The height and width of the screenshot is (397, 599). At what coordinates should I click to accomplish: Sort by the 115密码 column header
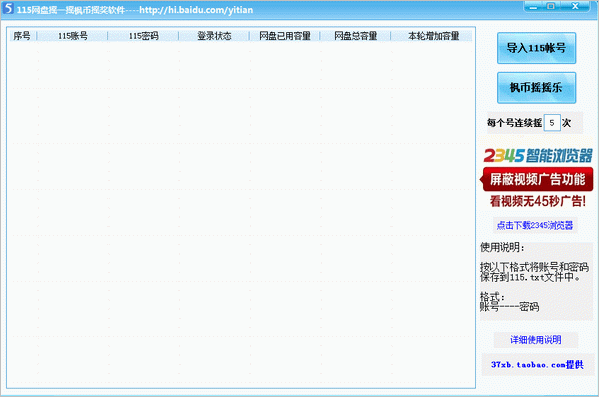(143, 36)
